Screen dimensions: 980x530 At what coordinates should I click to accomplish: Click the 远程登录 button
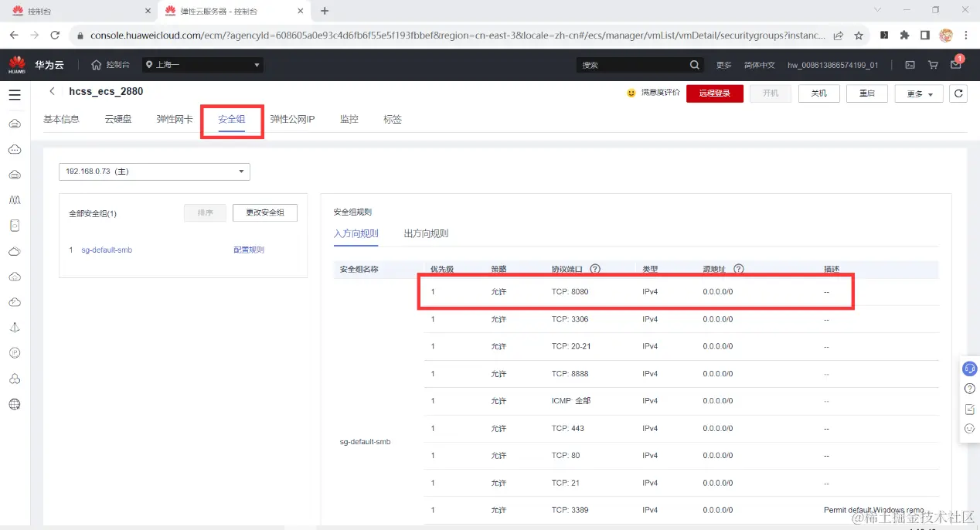714,93
